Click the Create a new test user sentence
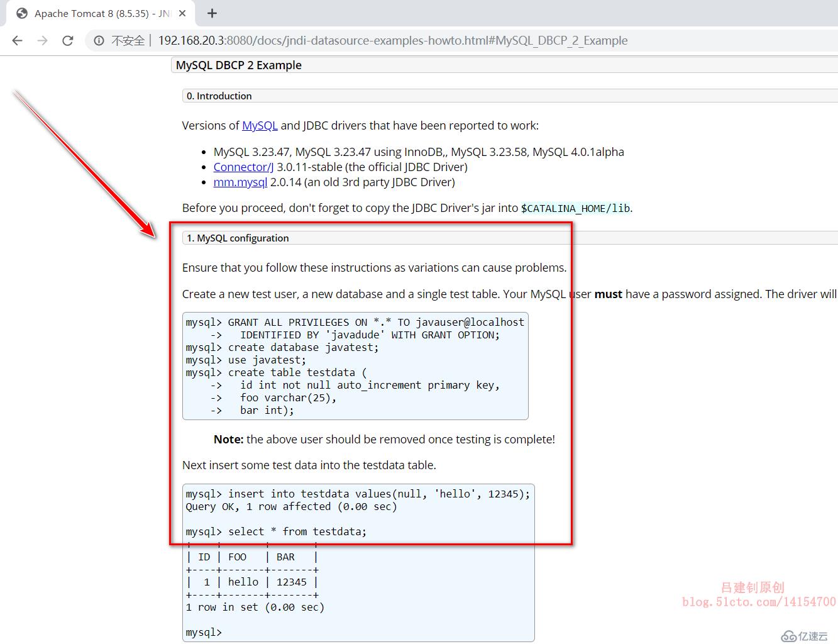The image size is (838, 644). 510,294
